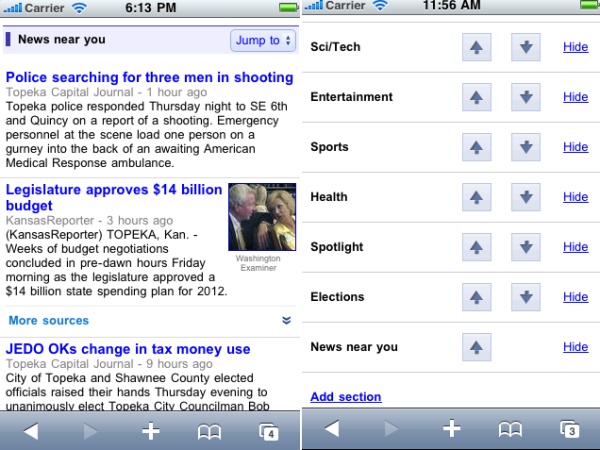Move Elections section up
600x450 pixels.
tap(476, 297)
